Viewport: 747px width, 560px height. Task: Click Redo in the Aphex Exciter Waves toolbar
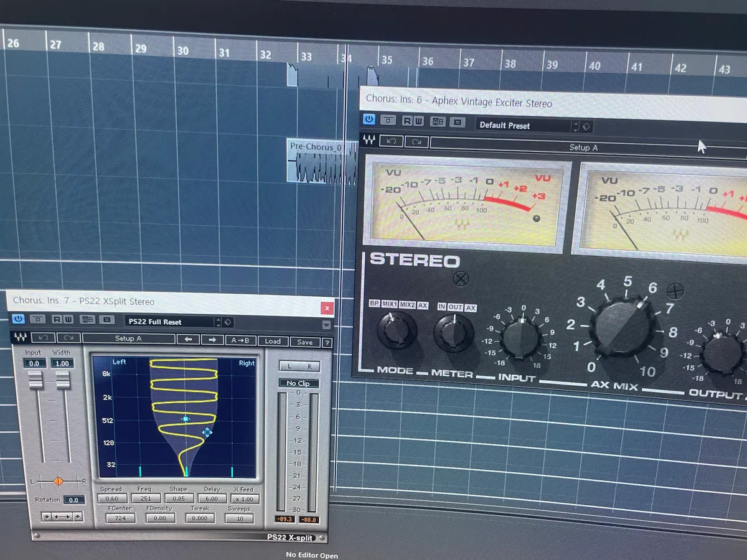click(x=416, y=142)
